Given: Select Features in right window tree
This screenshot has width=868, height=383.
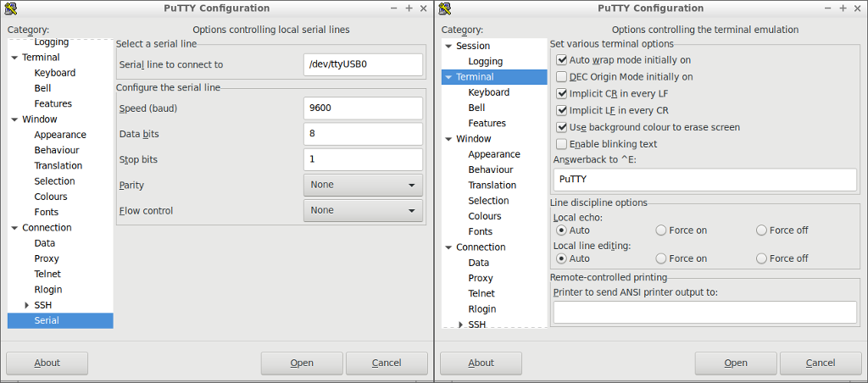Looking at the screenshot, I should (x=487, y=124).
